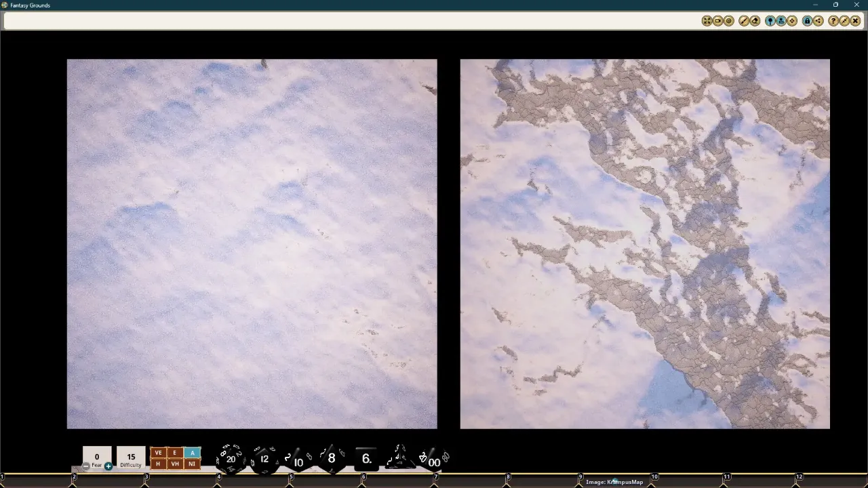Click the Image: KampusMap shortcut in slot 9
Image resolution: width=868 pixels, height=488 pixels.
[x=614, y=482]
